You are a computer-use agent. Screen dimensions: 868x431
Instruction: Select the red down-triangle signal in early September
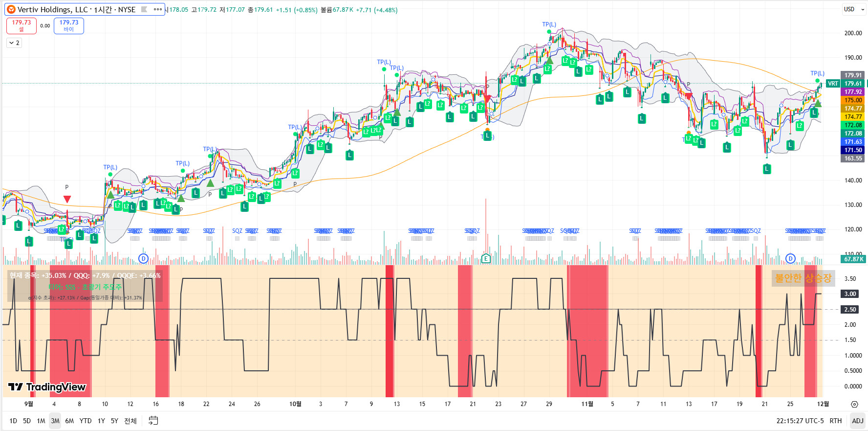coord(67,199)
